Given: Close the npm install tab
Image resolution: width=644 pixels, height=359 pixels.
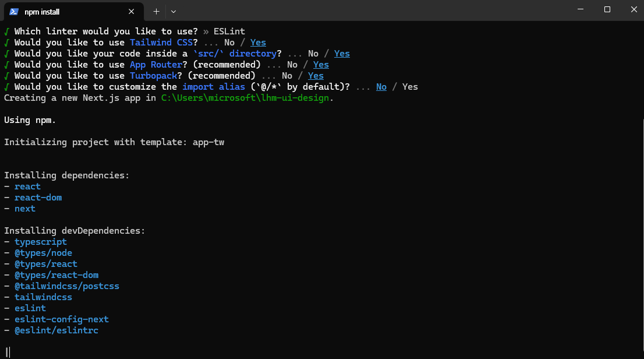Looking at the screenshot, I should click(132, 11).
